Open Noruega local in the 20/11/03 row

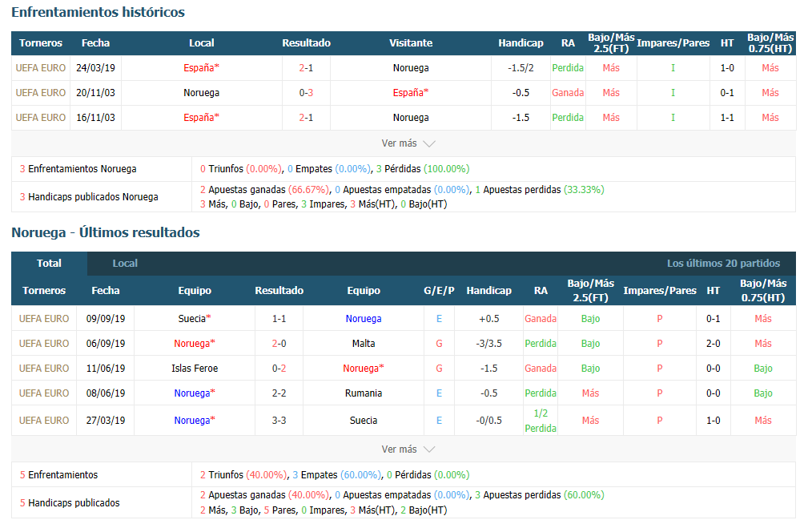[x=202, y=93]
